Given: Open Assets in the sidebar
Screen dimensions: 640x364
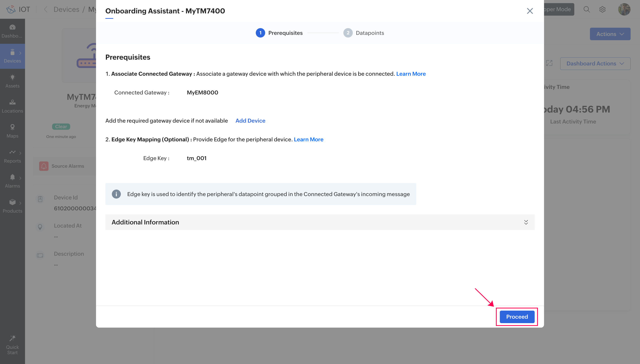Looking at the screenshot, I should pyautogui.click(x=12, y=81).
